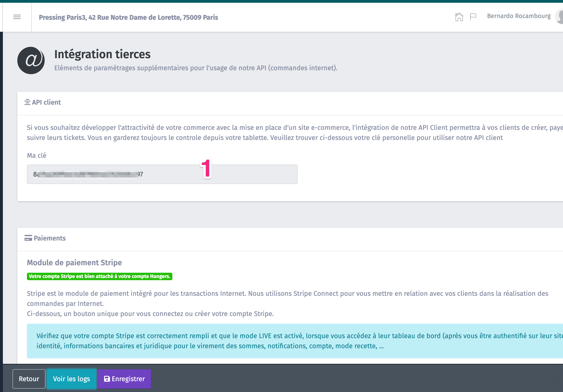Click the blue Stripe LIVE mode notice
Image resolution: width=563 pixels, height=392 pixels.
(295, 341)
